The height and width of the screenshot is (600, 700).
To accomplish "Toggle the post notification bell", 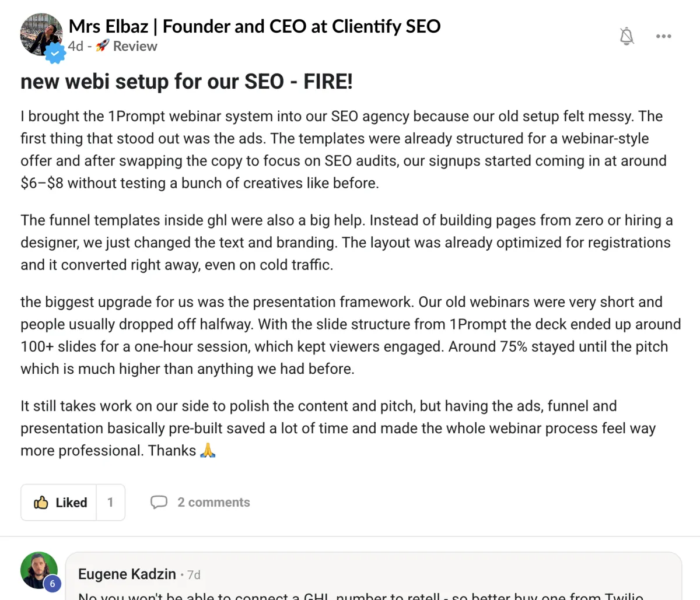I will click(626, 36).
